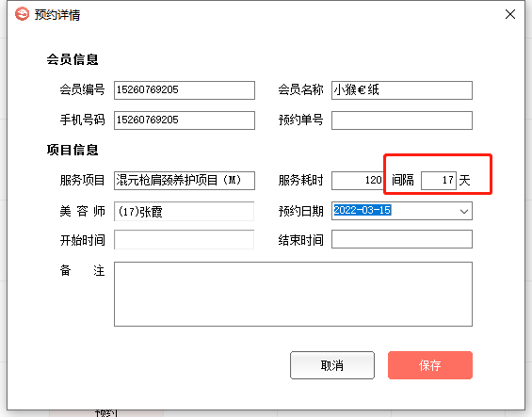Click the selected date text 2022-03-15
The image size is (532, 417).
[x=362, y=210]
